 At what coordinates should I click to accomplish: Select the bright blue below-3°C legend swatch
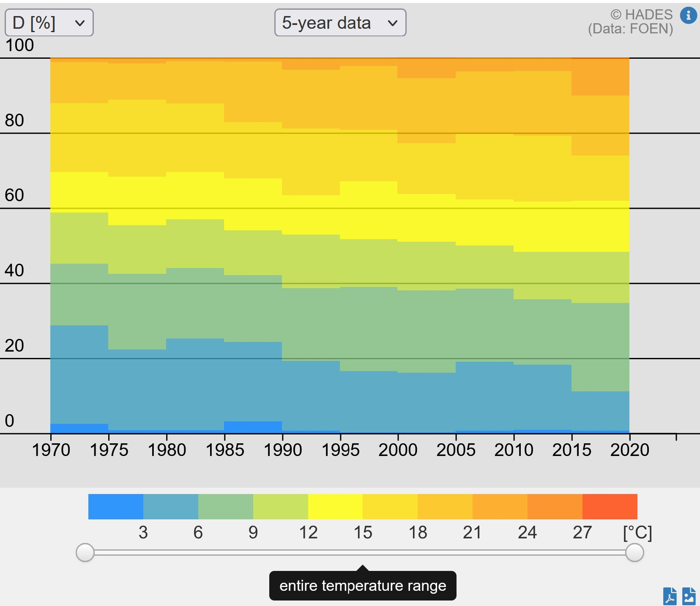115,507
